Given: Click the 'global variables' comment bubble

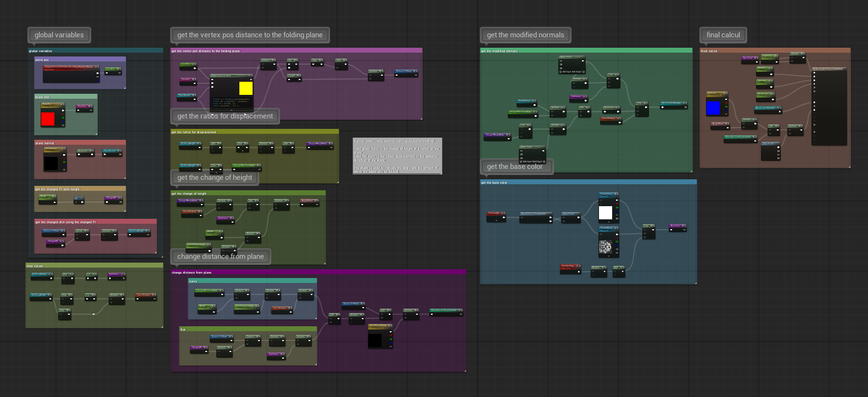Looking at the screenshot, I should [59, 35].
